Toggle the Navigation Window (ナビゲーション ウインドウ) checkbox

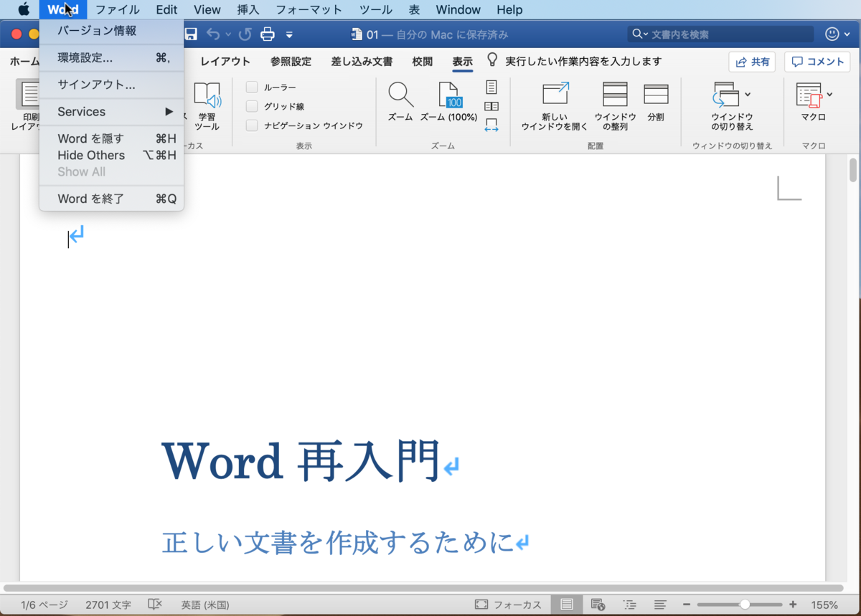click(x=252, y=125)
